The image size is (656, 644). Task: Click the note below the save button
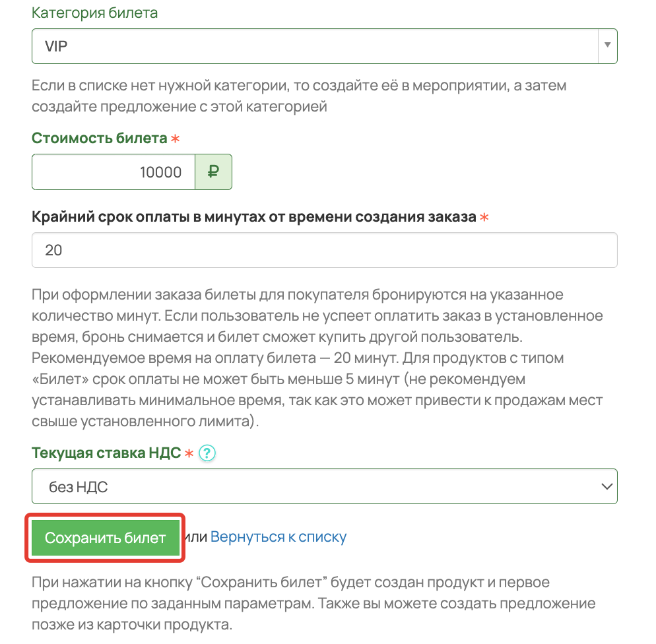coord(313,603)
